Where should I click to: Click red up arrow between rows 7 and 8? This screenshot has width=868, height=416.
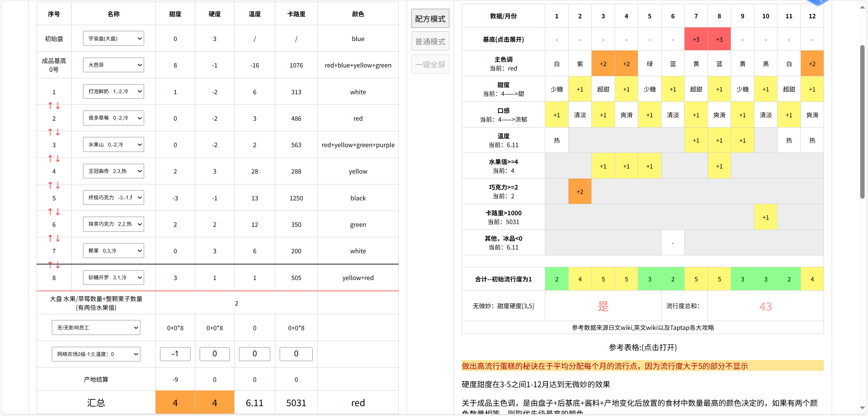(x=50, y=265)
